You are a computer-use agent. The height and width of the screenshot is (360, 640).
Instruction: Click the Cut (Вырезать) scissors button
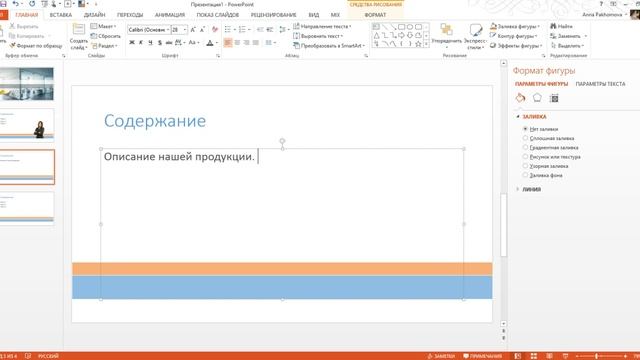point(24,26)
